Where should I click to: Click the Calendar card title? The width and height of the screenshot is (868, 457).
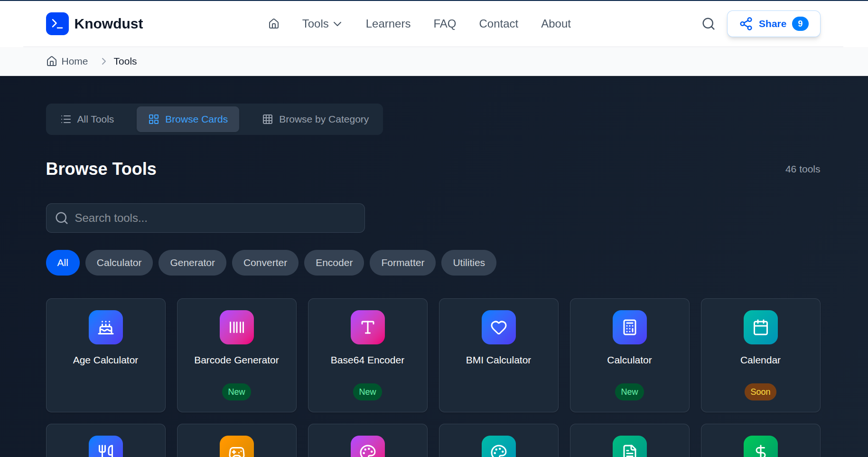pos(760,360)
